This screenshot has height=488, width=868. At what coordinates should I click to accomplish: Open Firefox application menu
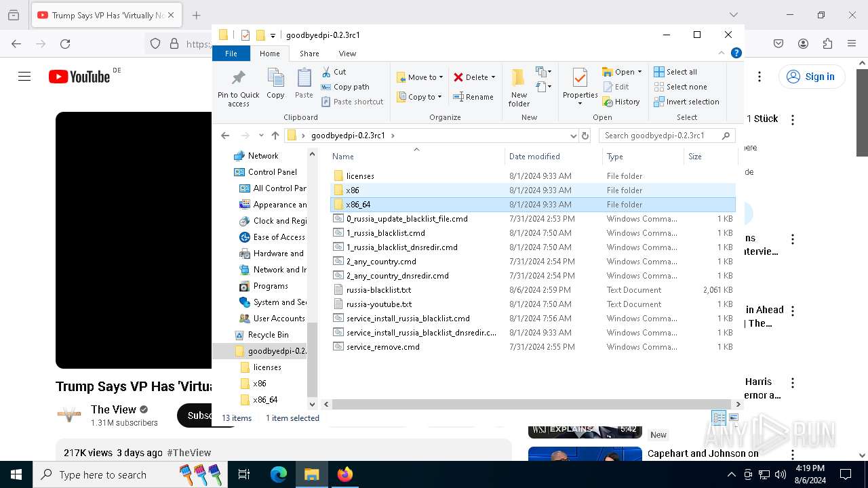[852, 44]
